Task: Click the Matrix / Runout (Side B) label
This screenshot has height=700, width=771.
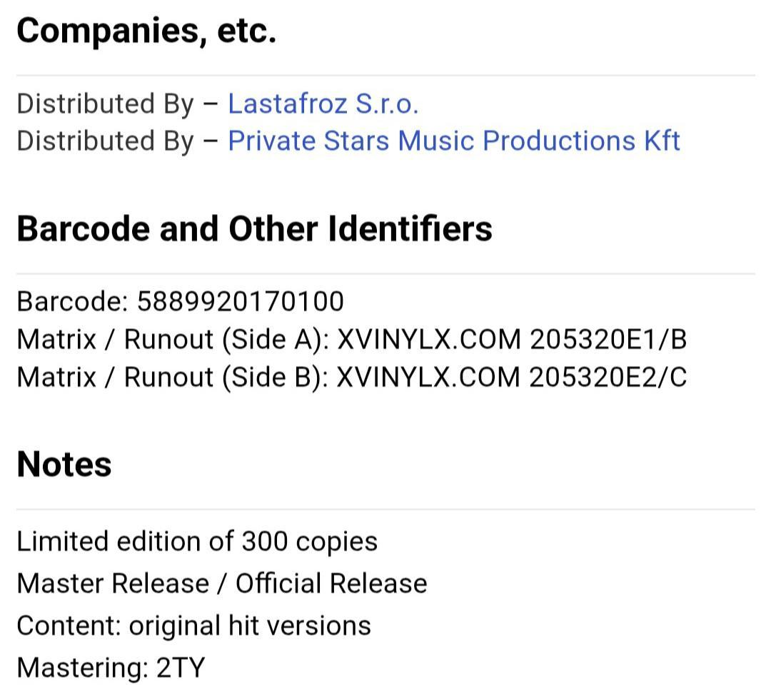Action: point(173,377)
